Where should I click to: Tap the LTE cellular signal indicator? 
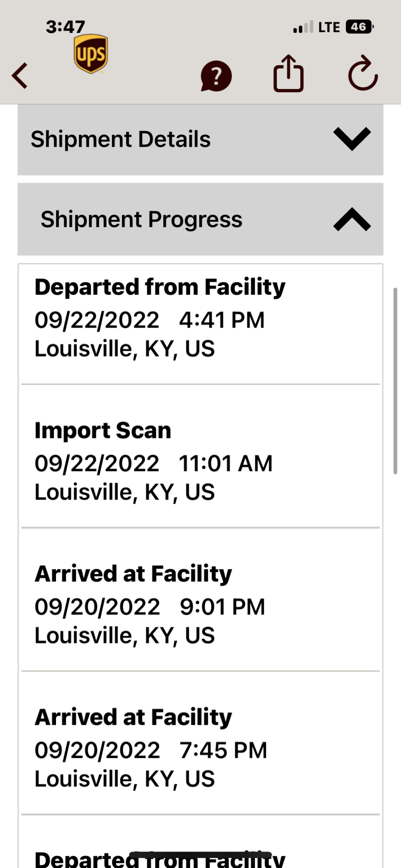tap(316, 27)
